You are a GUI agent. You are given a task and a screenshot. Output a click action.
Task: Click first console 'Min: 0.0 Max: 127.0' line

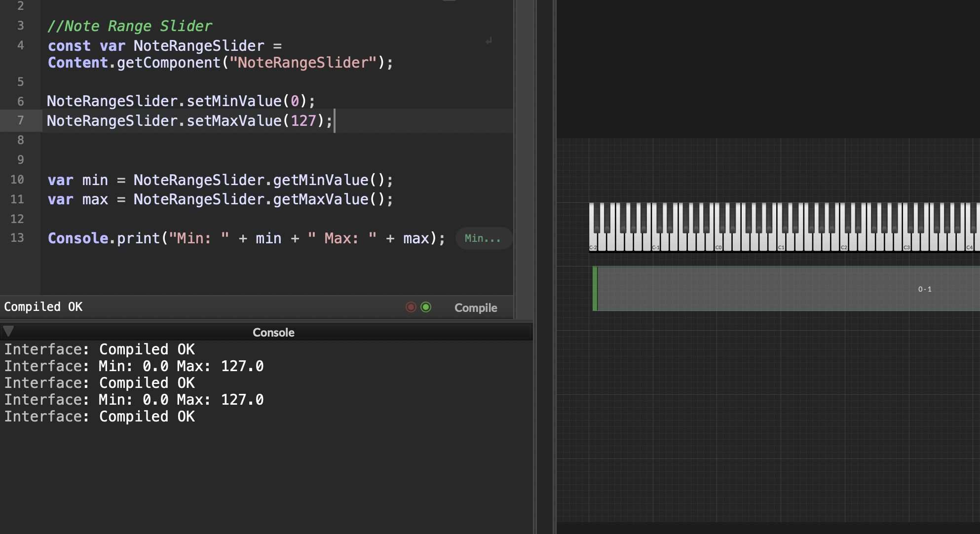coord(134,366)
